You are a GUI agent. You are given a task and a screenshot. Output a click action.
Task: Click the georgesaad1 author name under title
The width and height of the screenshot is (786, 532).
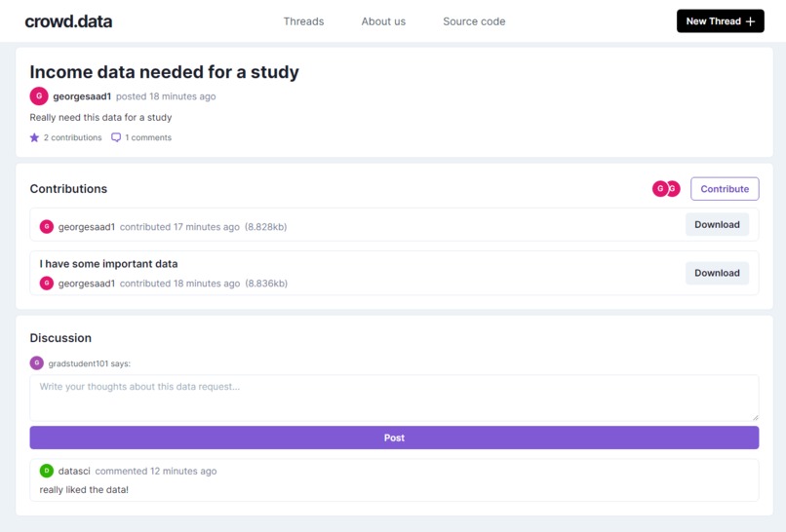pos(82,96)
